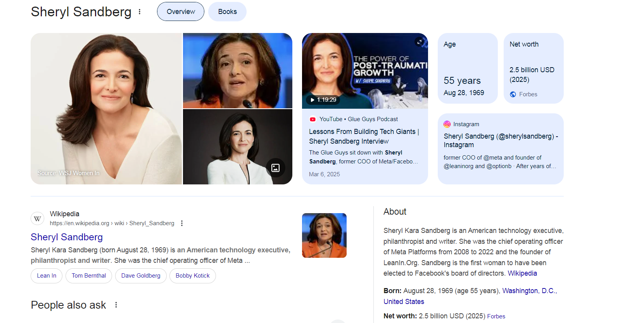644x323 pixels.
Task: Expand the video preview using corner icon
Action: 419,42
